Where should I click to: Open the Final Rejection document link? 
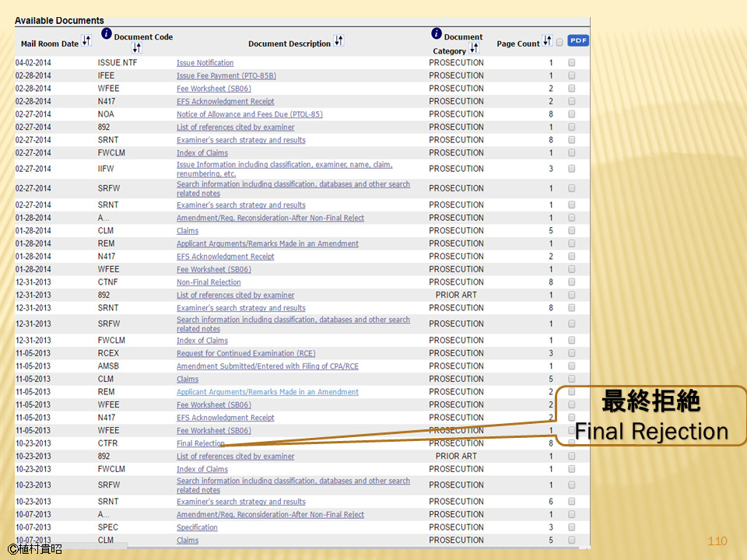click(x=201, y=443)
